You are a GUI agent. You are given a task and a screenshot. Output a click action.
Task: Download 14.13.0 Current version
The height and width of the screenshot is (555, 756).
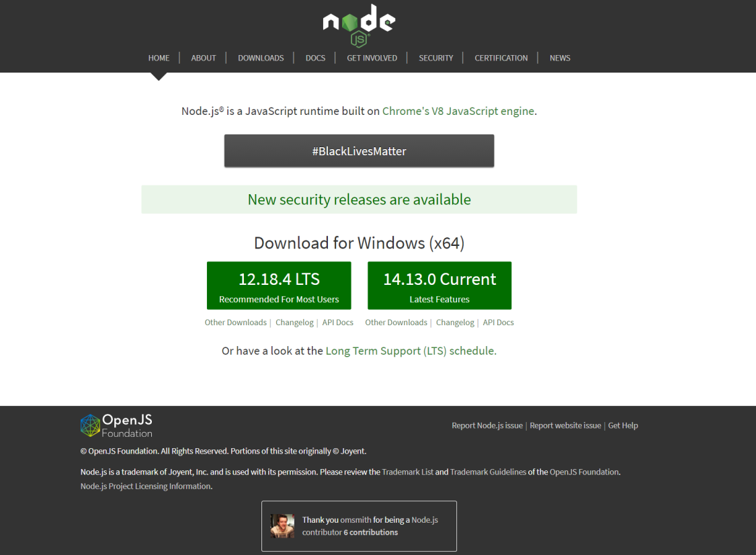click(x=439, y=286)
